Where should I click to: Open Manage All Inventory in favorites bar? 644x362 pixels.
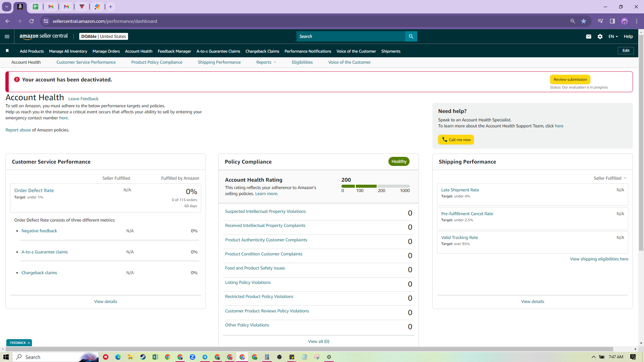68,51
